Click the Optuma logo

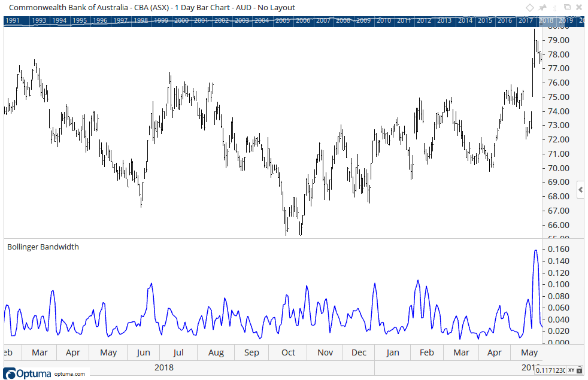27,373
